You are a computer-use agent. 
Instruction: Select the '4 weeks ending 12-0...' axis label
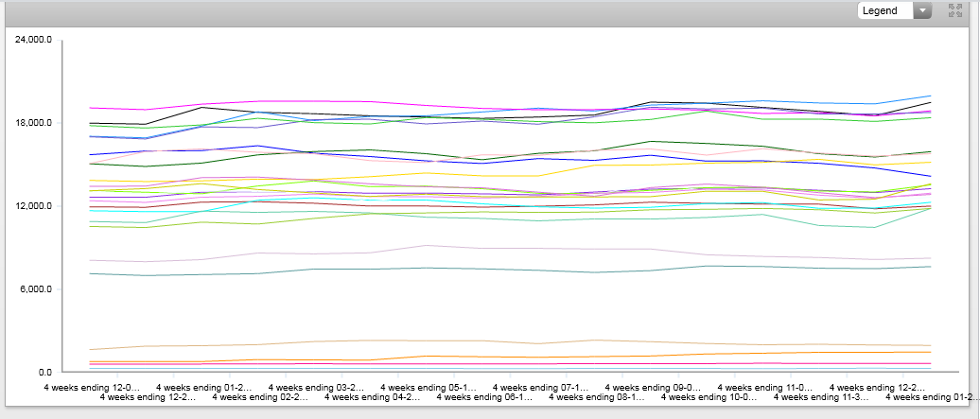[93, 387]
